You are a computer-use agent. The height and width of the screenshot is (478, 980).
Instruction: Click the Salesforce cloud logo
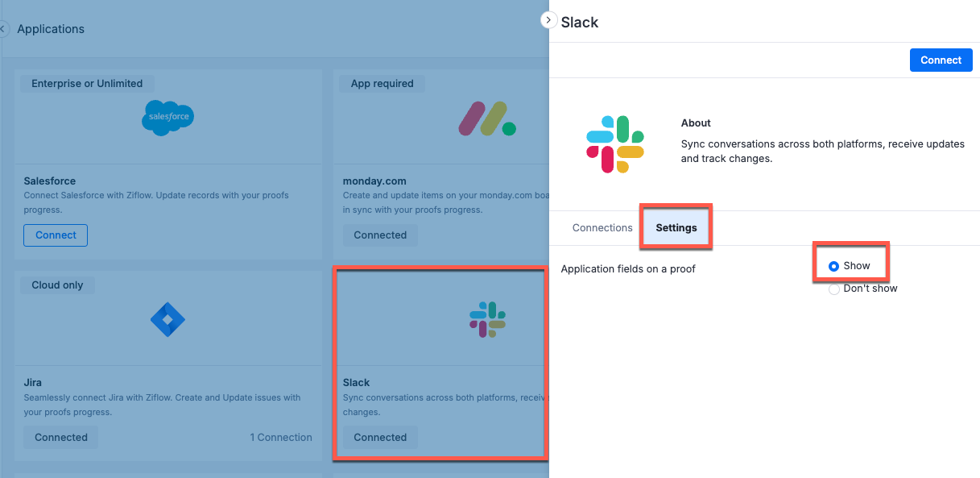pos(167,118)
